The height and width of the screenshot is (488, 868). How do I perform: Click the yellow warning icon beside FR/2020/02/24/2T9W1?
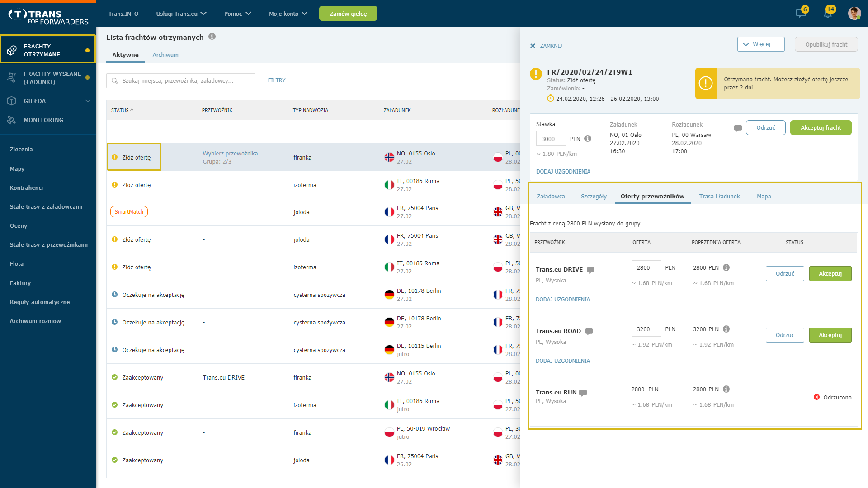coord(536,74)
